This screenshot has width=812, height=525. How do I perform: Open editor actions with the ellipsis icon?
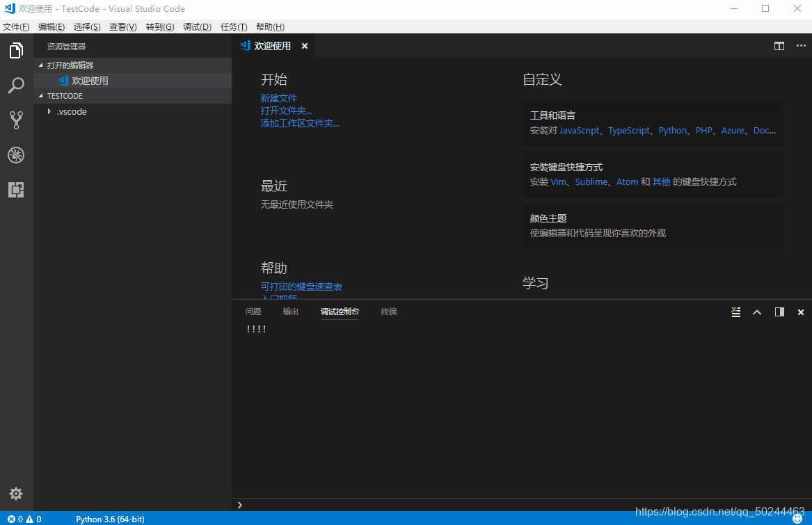(x=800, y=46)
